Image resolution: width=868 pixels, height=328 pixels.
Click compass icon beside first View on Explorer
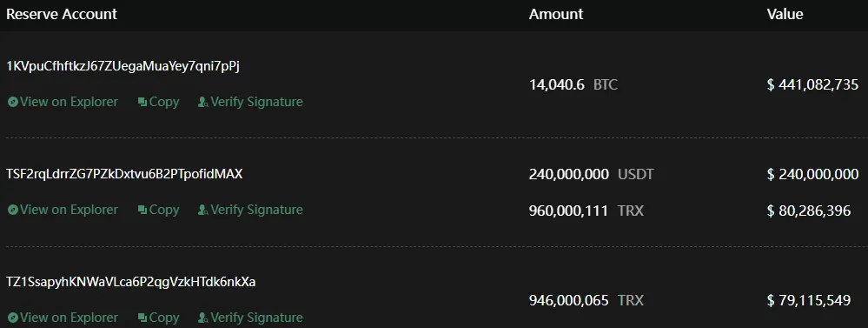[x=13, y=102]
